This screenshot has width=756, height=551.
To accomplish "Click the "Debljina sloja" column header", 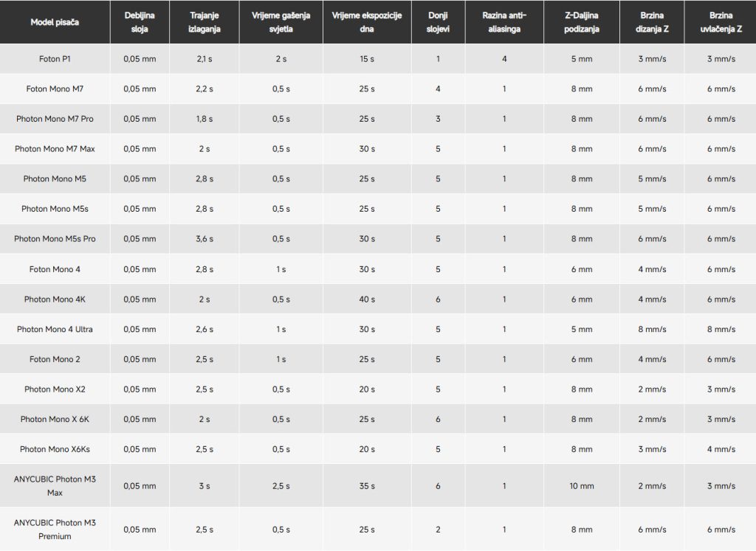I will click(x=140, y=22).
